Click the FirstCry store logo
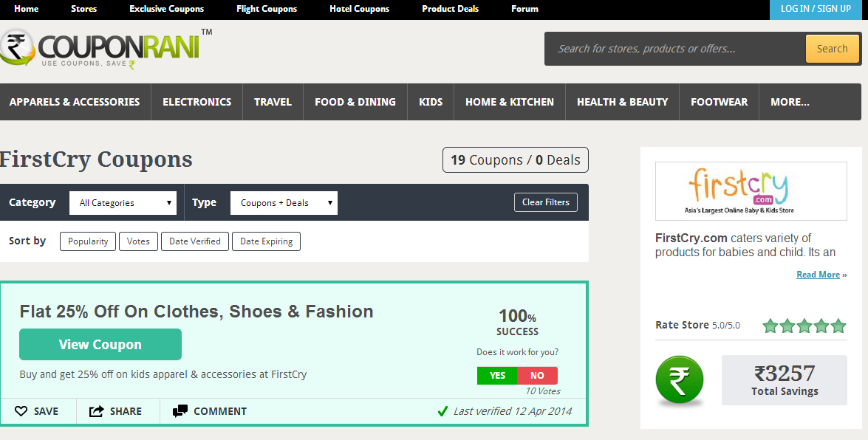This screenshot has width=868, height=440. 751,190
